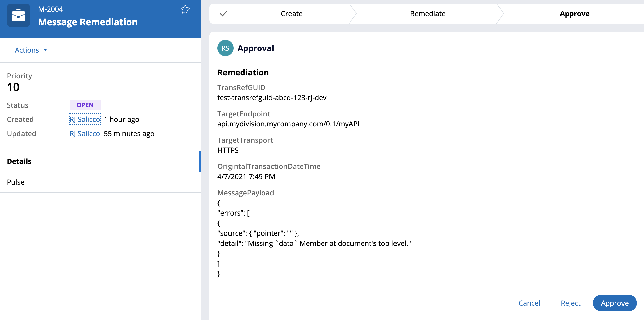Click the RS avatar circle
This screenshot has width=644, height=320.
point(225,48)
